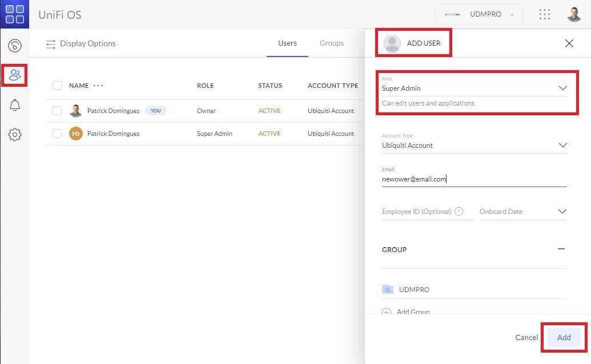Click the UniFi OS title text
Viewport: 591px width, 364px height.
(59, 15)
